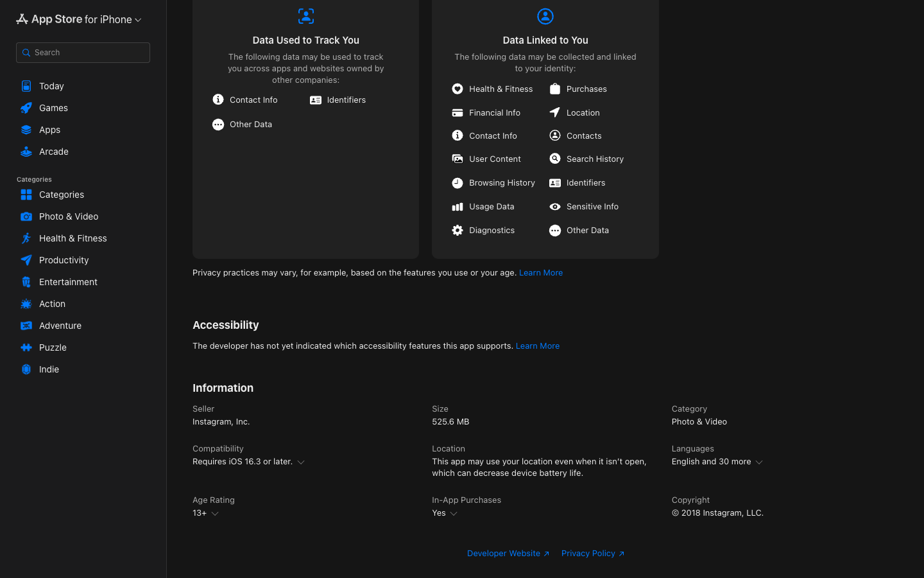Click the User Content photos icon

(x=458, y=159)
